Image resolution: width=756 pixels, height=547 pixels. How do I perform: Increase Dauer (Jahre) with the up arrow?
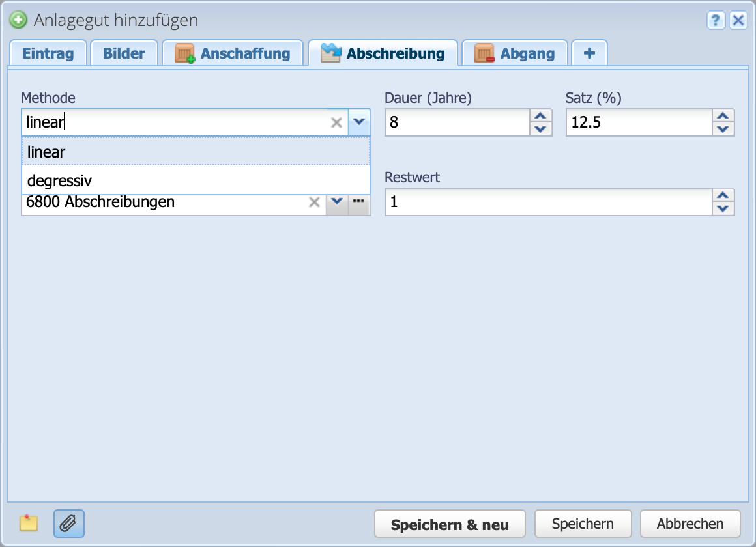point(540,117)
